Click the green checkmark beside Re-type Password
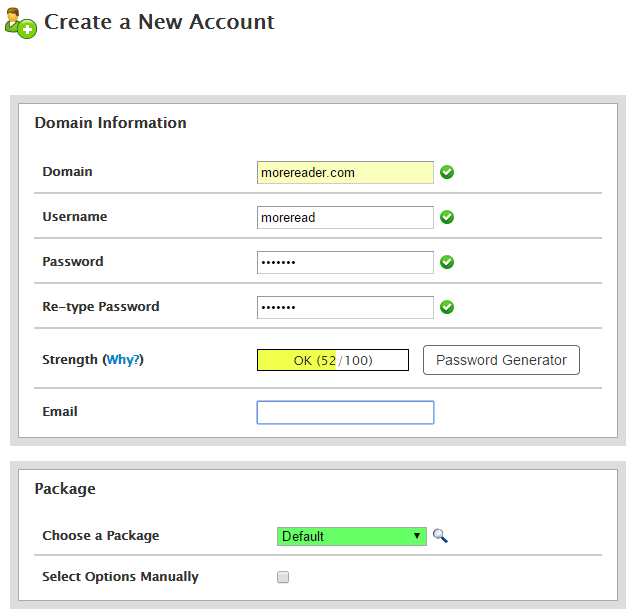 point(447,307)
